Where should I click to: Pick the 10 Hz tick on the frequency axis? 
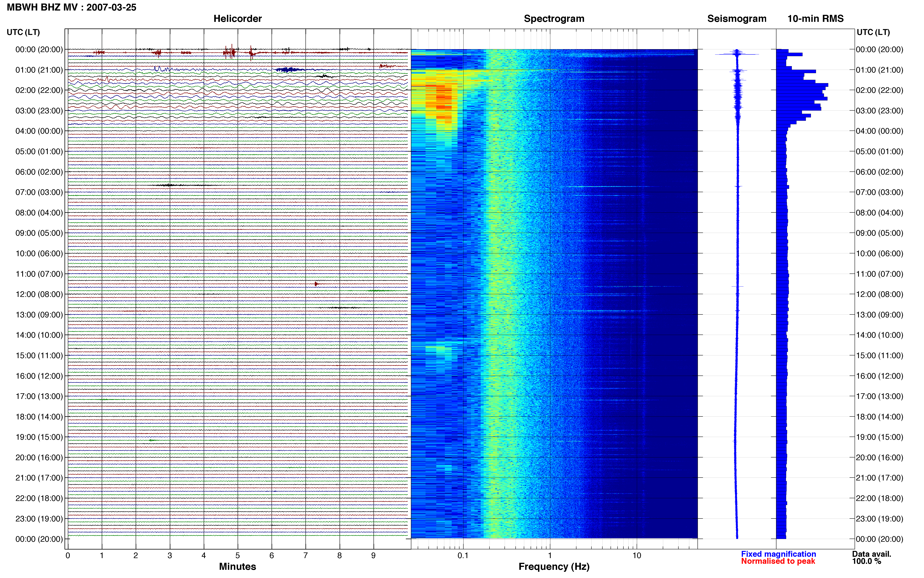click(636, 555)
